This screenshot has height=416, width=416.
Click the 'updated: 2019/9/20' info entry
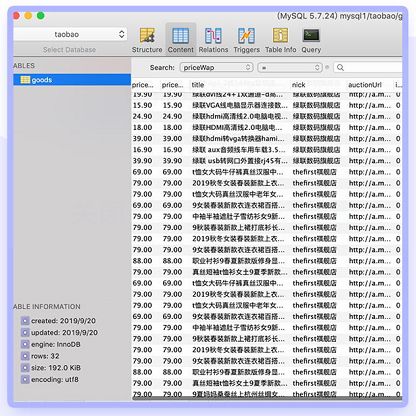[x=59, y=333]
